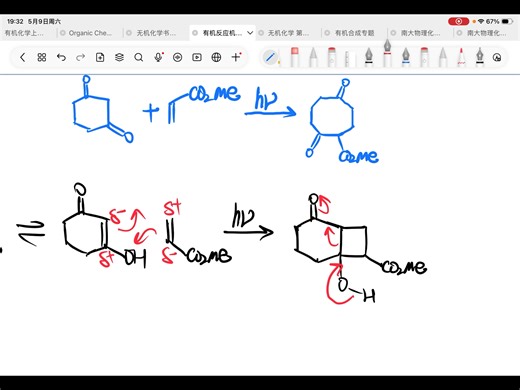Select the blue fountain pen

406,57
